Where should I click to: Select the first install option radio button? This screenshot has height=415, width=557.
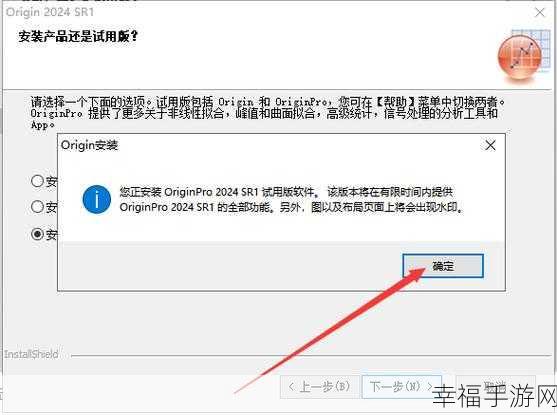37,181
